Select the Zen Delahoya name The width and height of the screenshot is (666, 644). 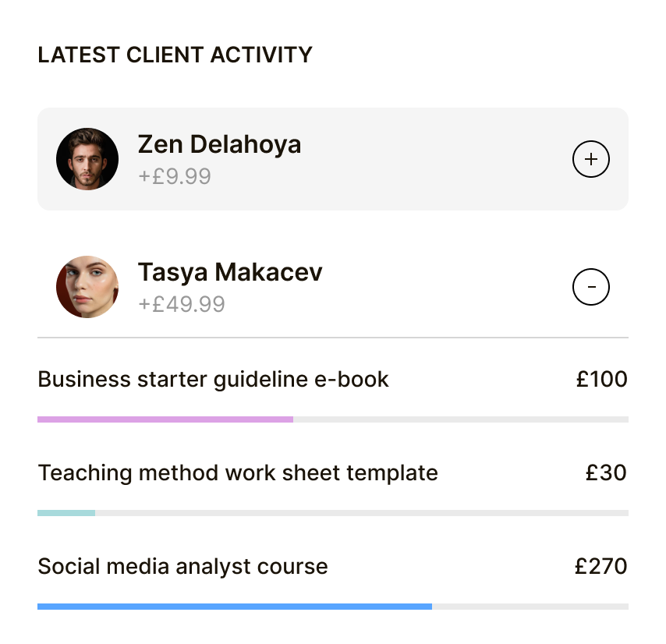point(219,144)
